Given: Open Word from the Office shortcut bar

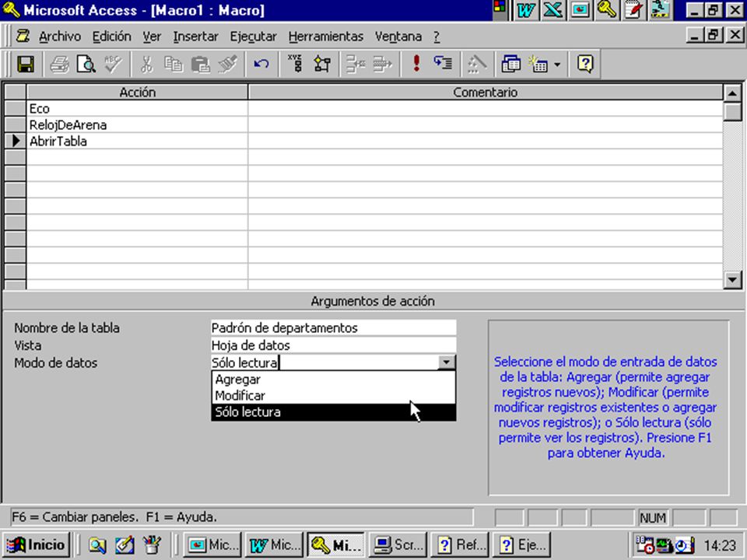Looking at the screenshot, I should (x=526, y=10).
